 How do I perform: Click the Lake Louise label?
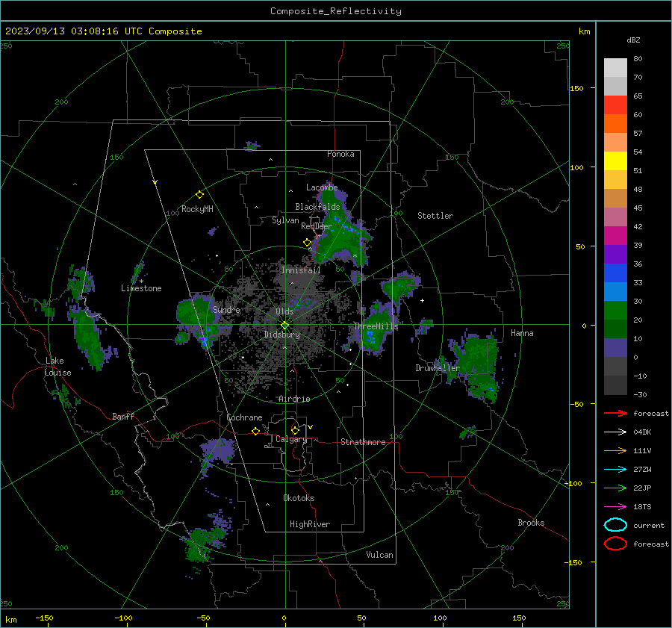[x=57, y=367]
